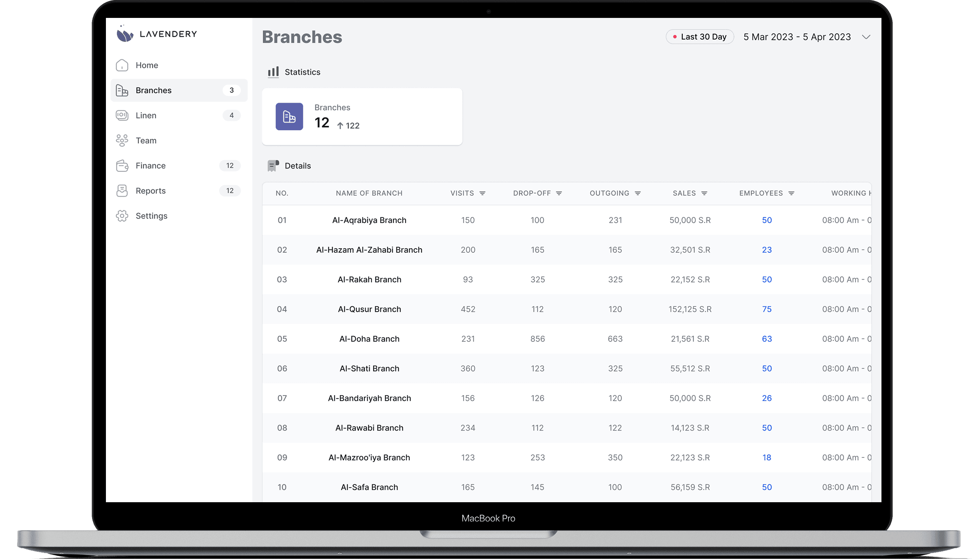Click employees link 63 for Al-Doha Branch
The height and width of the screenshot is (560, 978).
coord(767,339)
